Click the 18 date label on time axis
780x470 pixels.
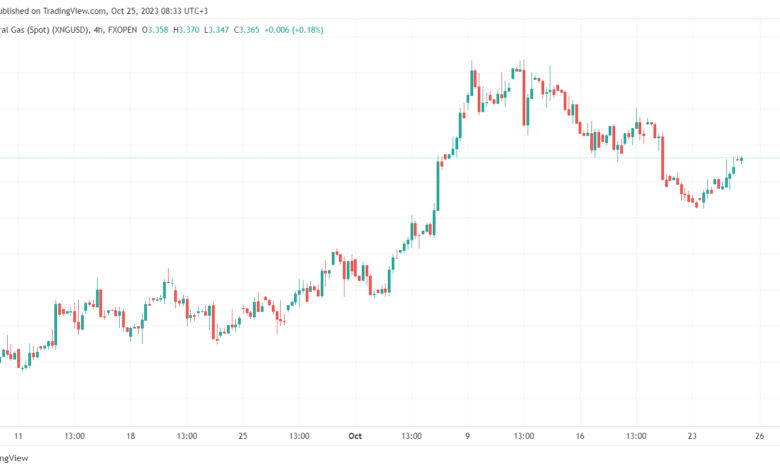[x=130, y=436]
